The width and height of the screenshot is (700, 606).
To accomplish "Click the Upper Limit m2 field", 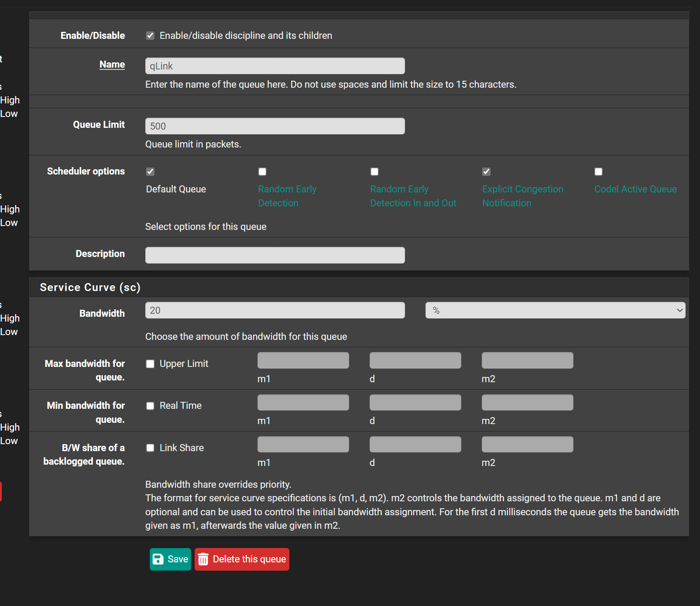I will (528, 360).
